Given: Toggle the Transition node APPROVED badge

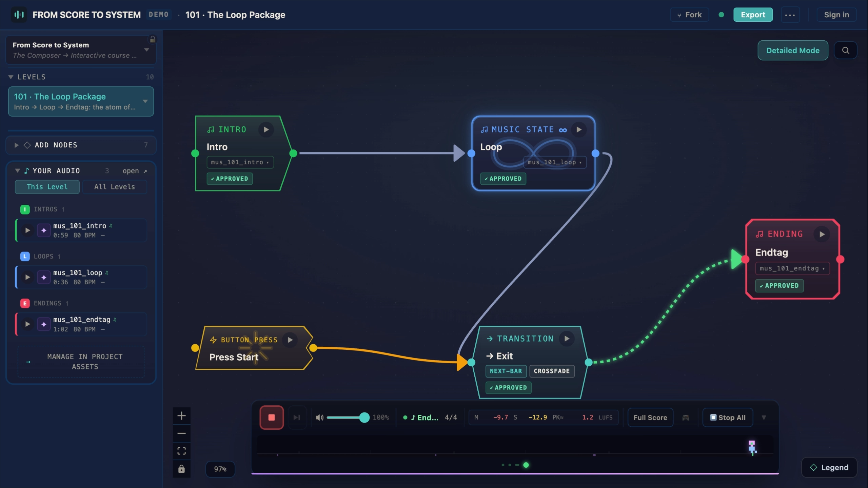Looking at the screenshot, I should click(x=508, y=387).
